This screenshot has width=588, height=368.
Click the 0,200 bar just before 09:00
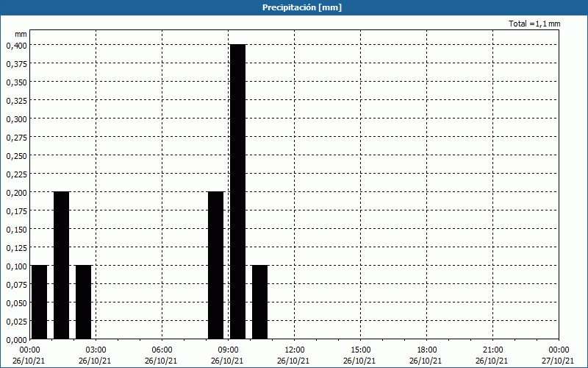point(215,265)
